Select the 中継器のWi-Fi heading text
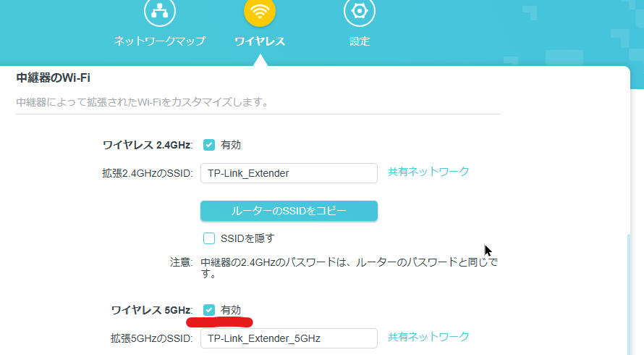644x355 pixels. (53, 78)
